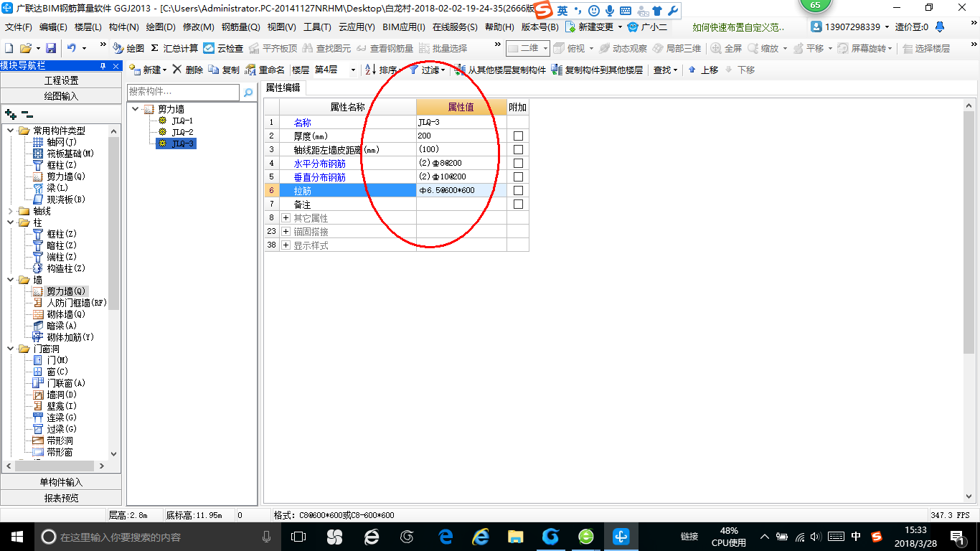Open the 钢筋量(Q) menu
Screen dimensions: 980x551
[241, 27]
